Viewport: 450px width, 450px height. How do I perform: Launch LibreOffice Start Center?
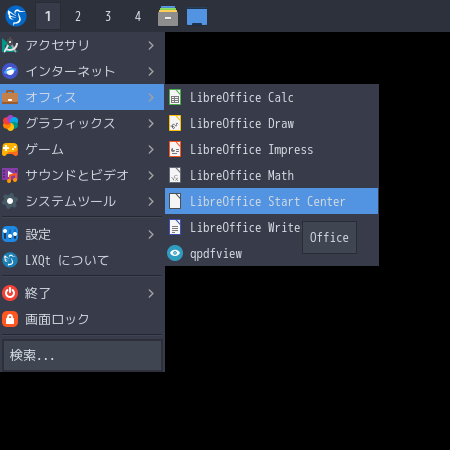tap(272, 201)
